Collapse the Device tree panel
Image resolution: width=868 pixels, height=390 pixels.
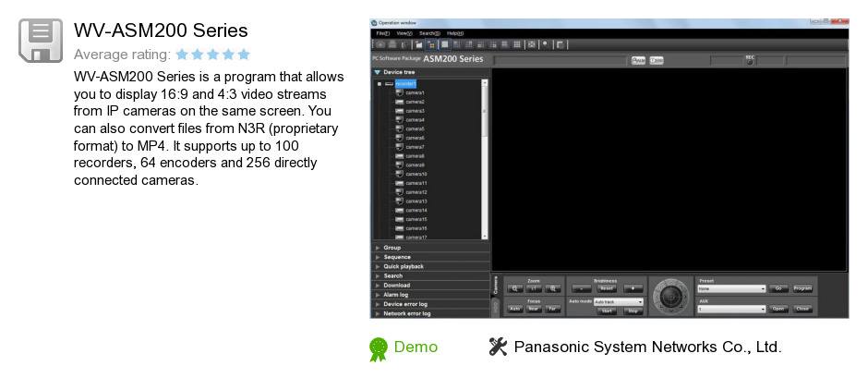click(377, 72)
